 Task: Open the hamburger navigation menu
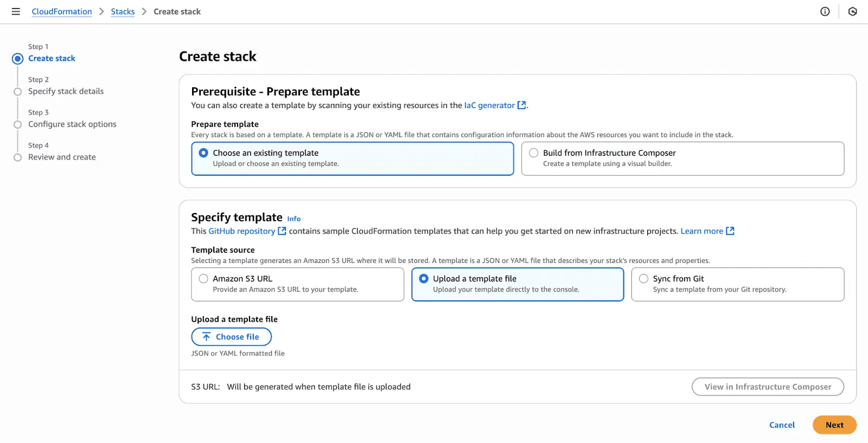pyautogui.click(x=16, y=11)
